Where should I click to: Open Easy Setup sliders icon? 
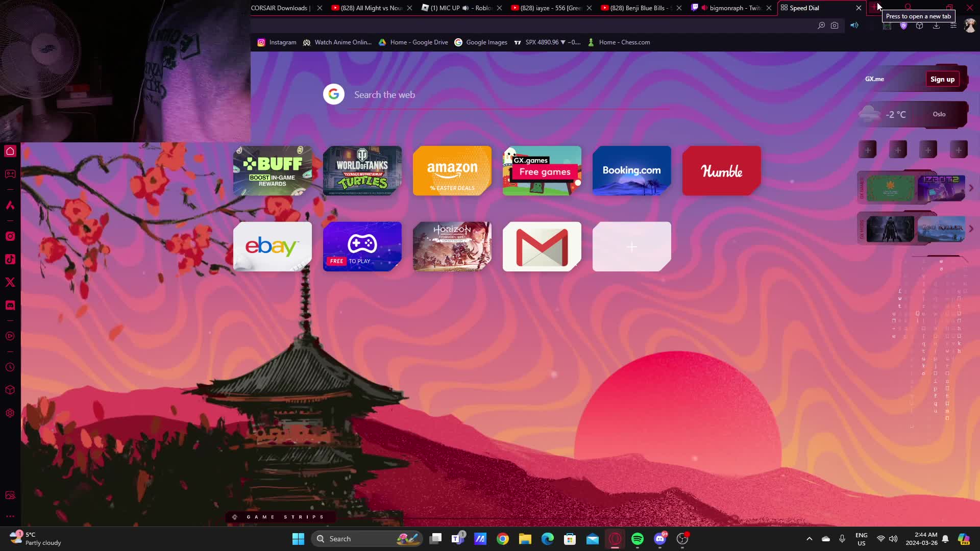pyautogui.click(x=953, y=25)
